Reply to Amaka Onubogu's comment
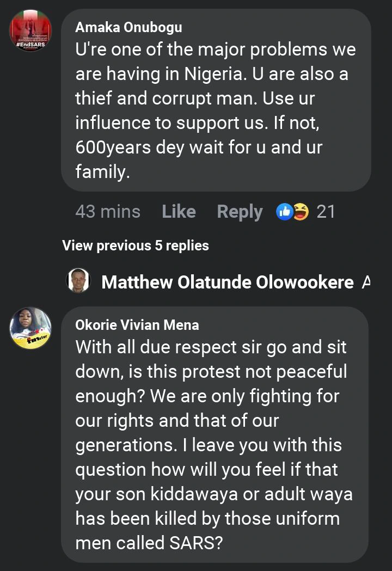Image resolution: width=392 pixels, height=571 pixels. coord(240,211)
